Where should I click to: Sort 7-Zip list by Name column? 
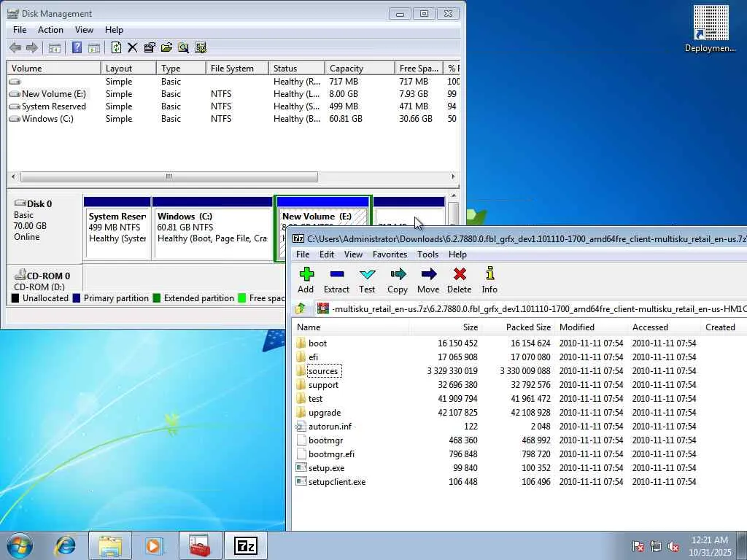tap(351, 327)
